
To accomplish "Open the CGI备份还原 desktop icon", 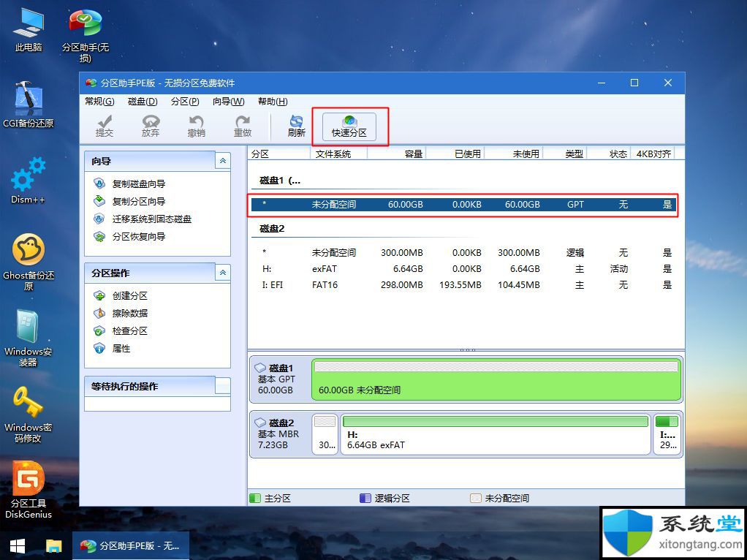I will coord(28,105).
